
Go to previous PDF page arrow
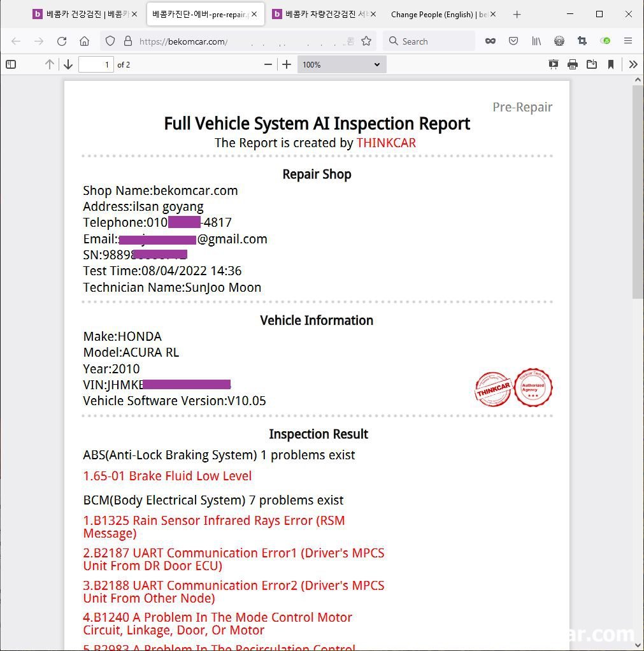[50, 64]
